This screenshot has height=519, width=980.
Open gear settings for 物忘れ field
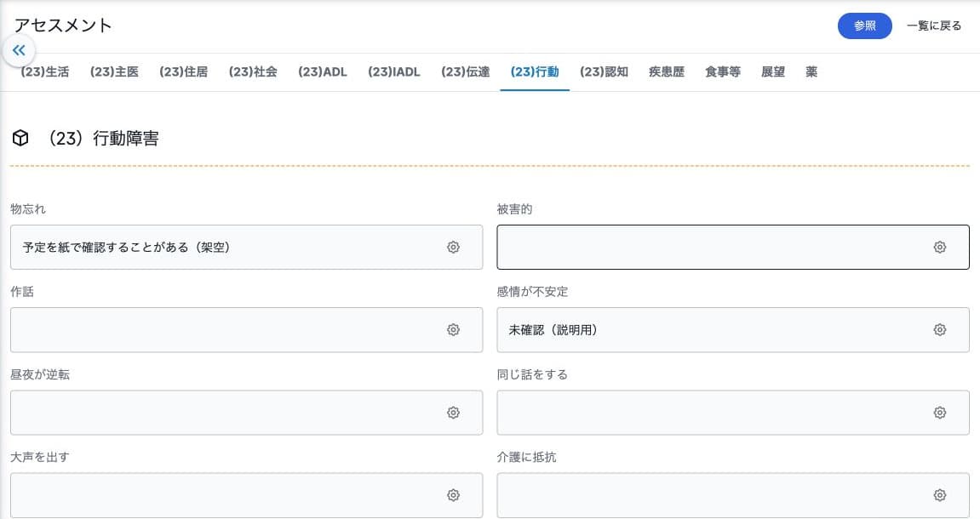pyautogui.click(x=453, y=248)
